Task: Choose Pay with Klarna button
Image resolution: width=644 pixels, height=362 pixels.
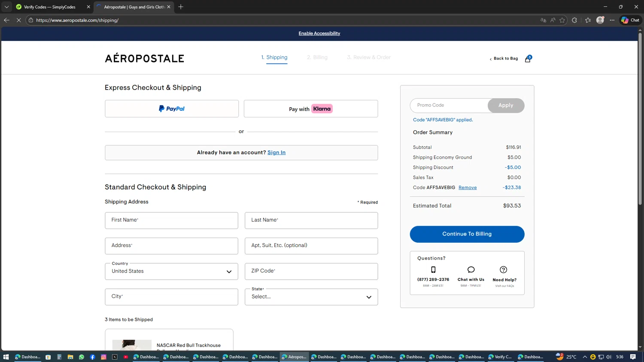Action: coord(311,109)
